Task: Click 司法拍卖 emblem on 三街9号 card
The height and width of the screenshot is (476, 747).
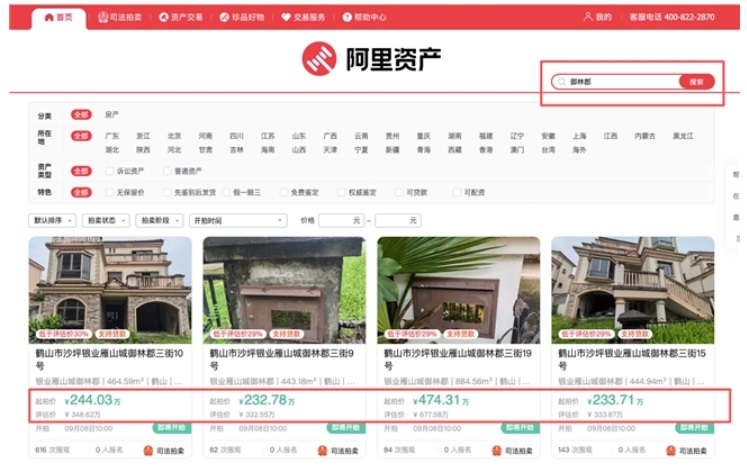Action: (323, 450)
